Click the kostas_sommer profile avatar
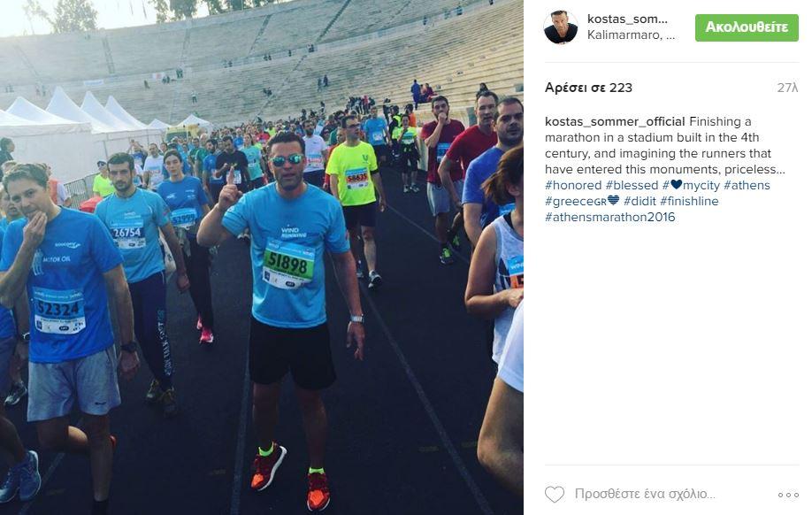 561,27
